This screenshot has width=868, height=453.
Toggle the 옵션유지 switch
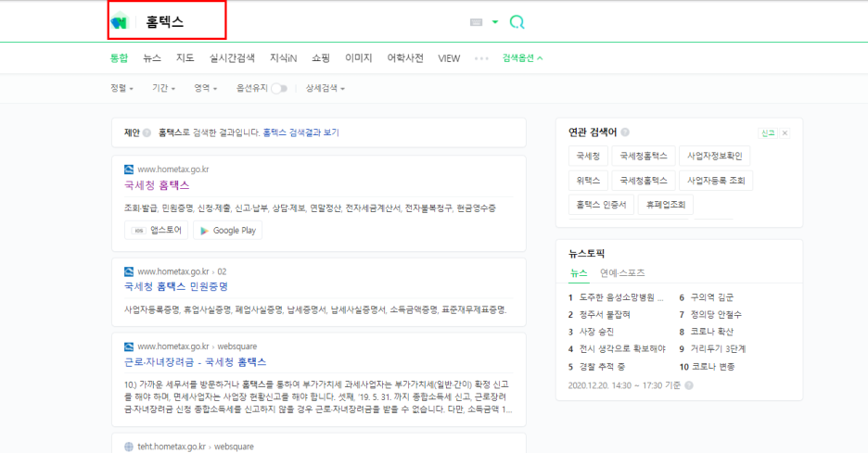point(279,89)
